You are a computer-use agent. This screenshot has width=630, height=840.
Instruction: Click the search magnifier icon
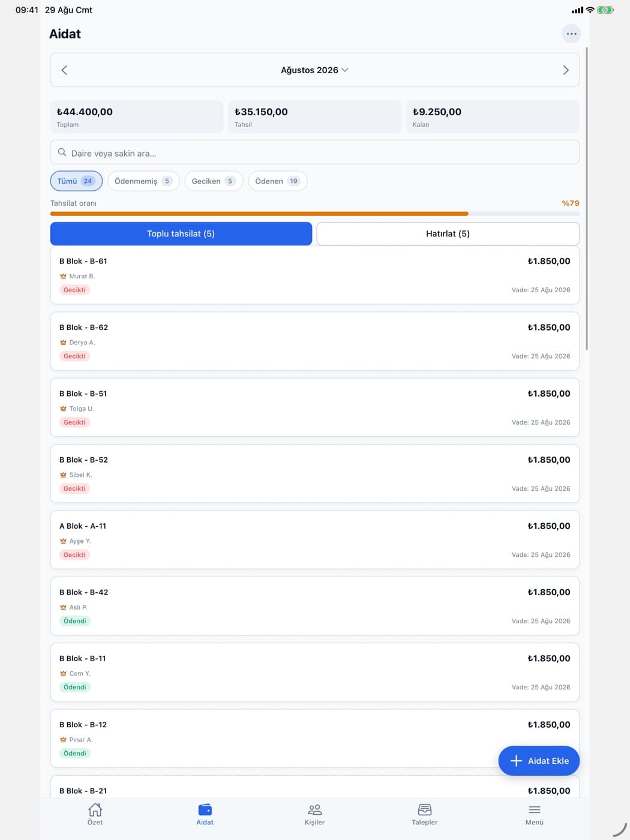[x=62, y=152]
